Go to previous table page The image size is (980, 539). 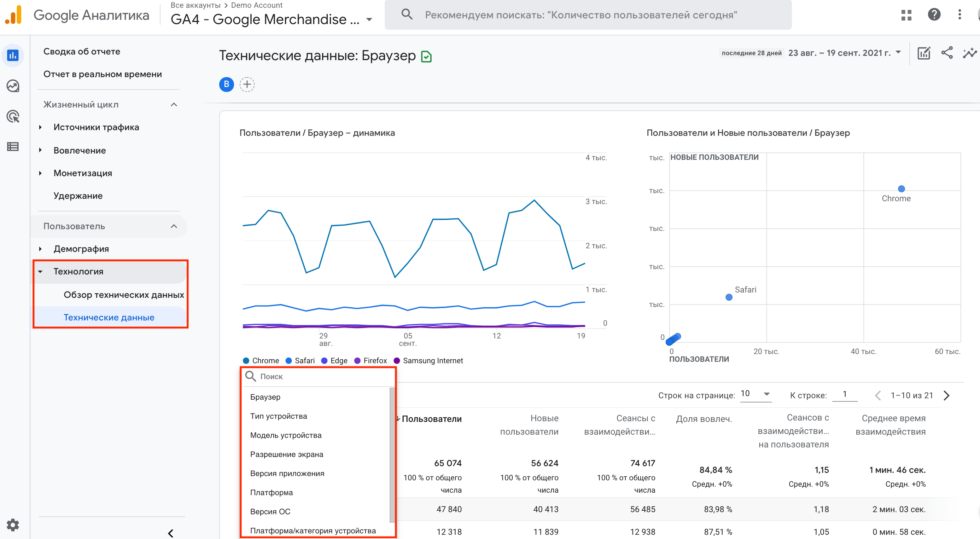878,395
